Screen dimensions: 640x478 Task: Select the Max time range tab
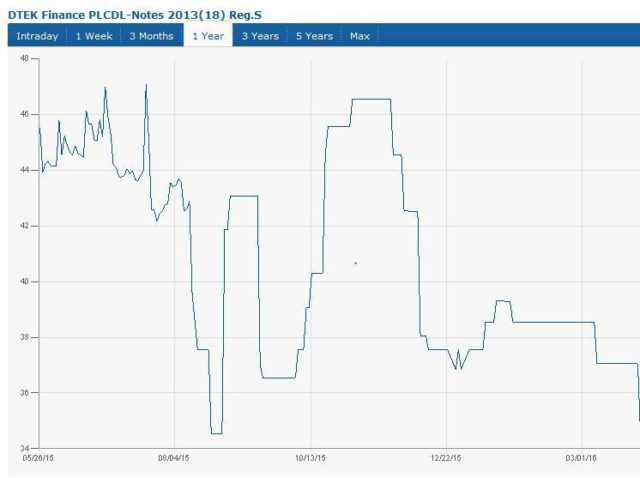tap(359, 36)
